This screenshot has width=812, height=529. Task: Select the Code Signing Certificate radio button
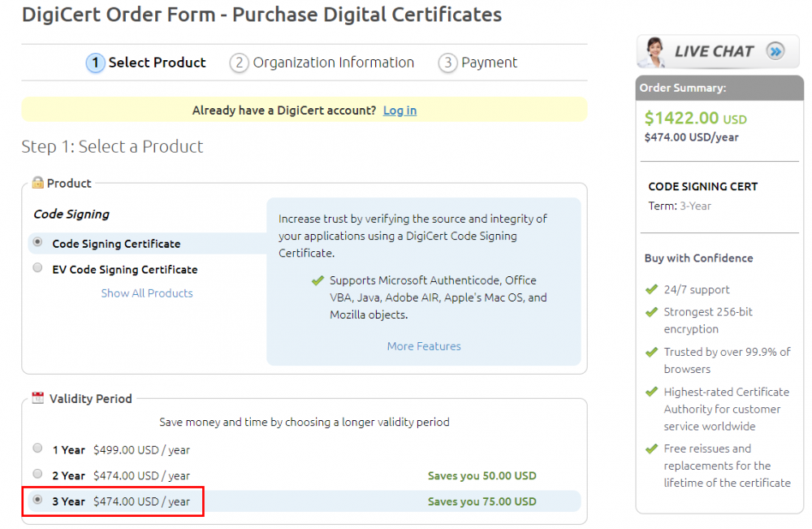click(37, 242)
